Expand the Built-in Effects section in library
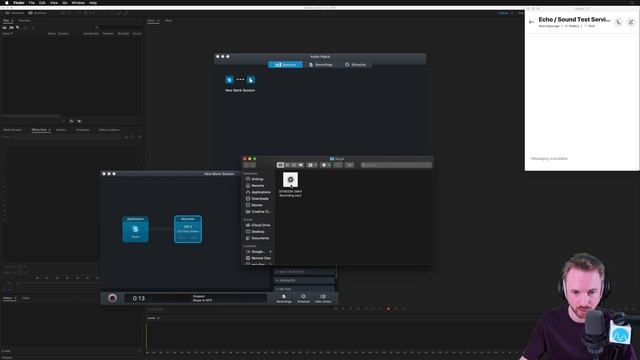640x360 pixels. tap(304, 272)
